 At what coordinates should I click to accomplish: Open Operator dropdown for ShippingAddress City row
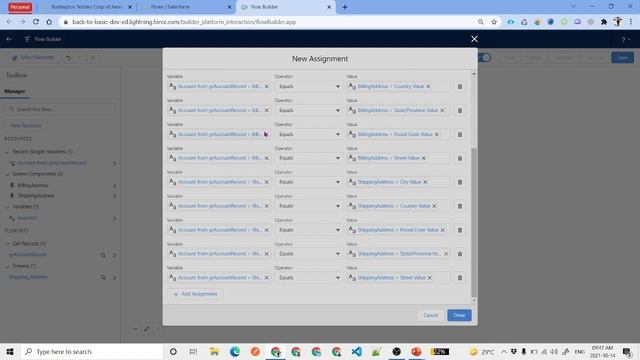(309, 182)
